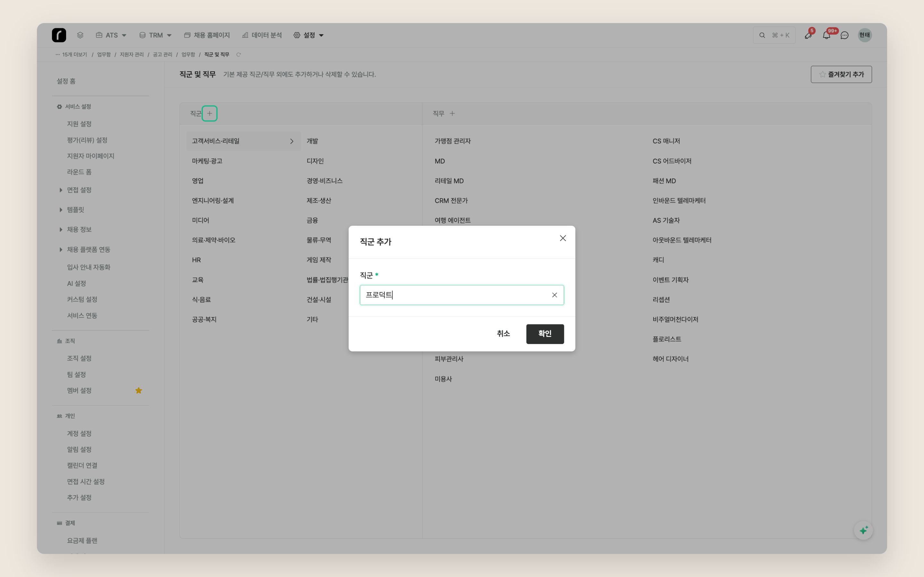The height and width of the screenshot is (577, 924).
Task: Go to 채용 홈페이지 menu
Action: point(207,35)
